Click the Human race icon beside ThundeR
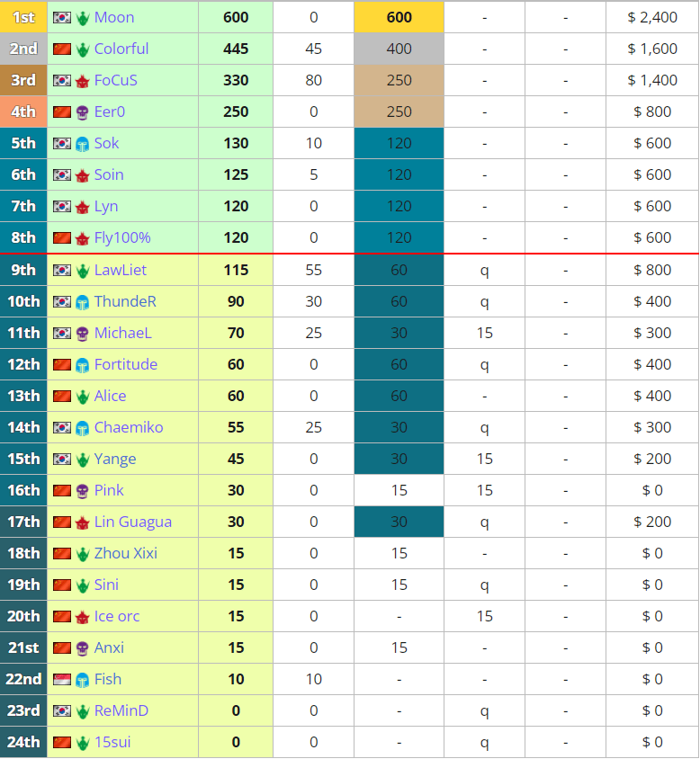 click(83, 301)
